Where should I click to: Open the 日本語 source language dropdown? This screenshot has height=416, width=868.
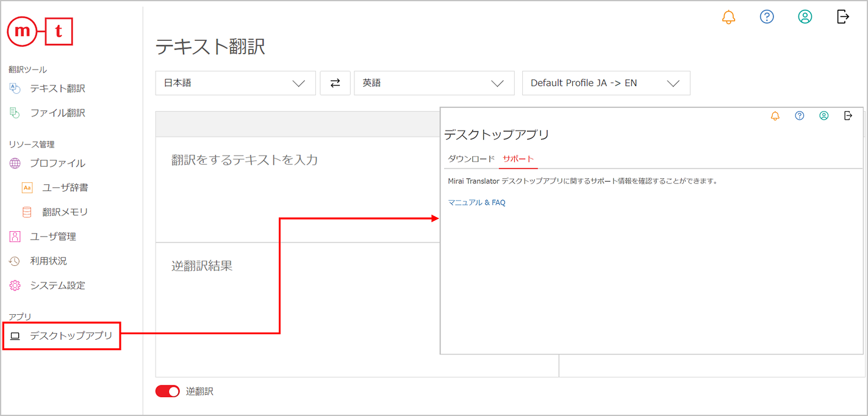(x=235, y=83)
